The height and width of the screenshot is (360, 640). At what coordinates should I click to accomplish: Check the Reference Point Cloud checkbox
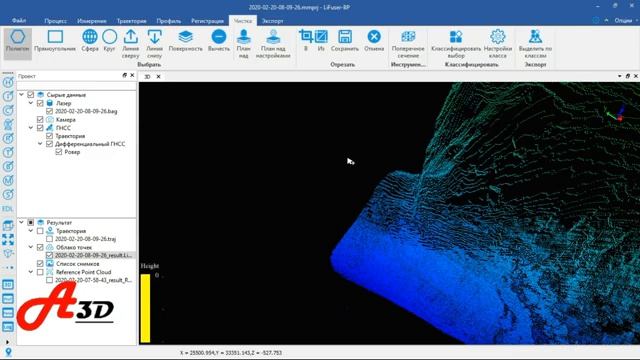(x=40, y=272)
